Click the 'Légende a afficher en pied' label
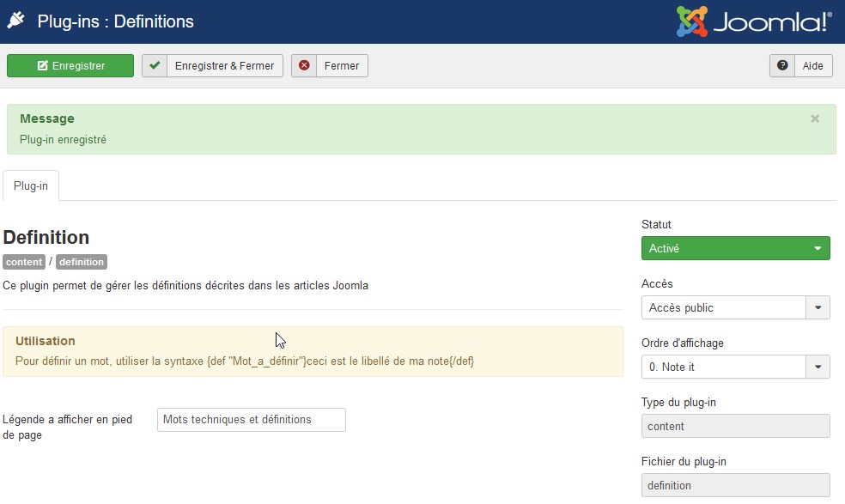 67,427
